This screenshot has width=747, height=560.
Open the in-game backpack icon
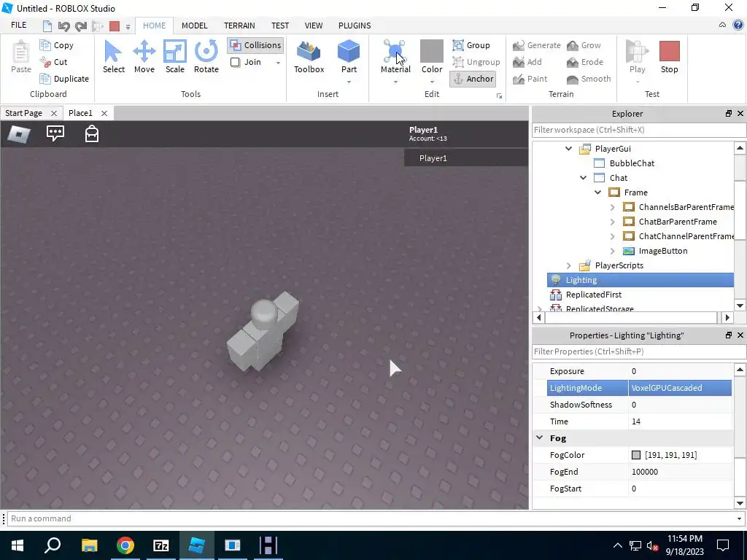coord(92,134)
